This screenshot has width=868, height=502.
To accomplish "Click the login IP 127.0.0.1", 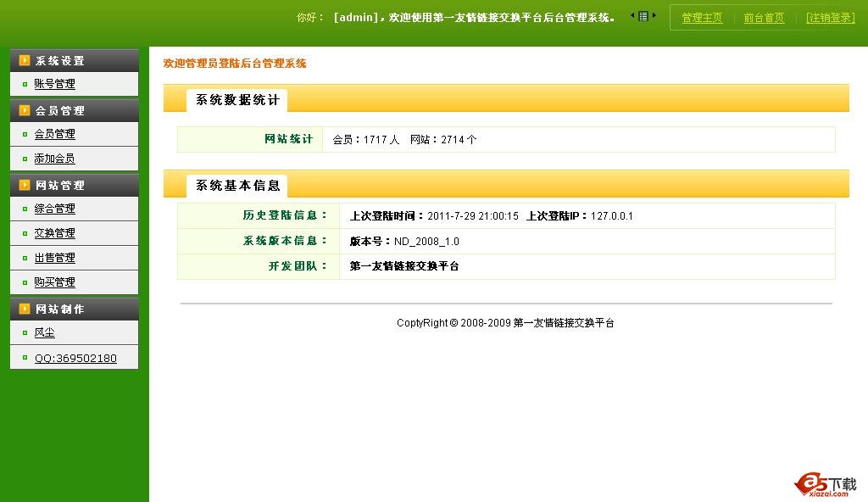I will tap(612, 216).
